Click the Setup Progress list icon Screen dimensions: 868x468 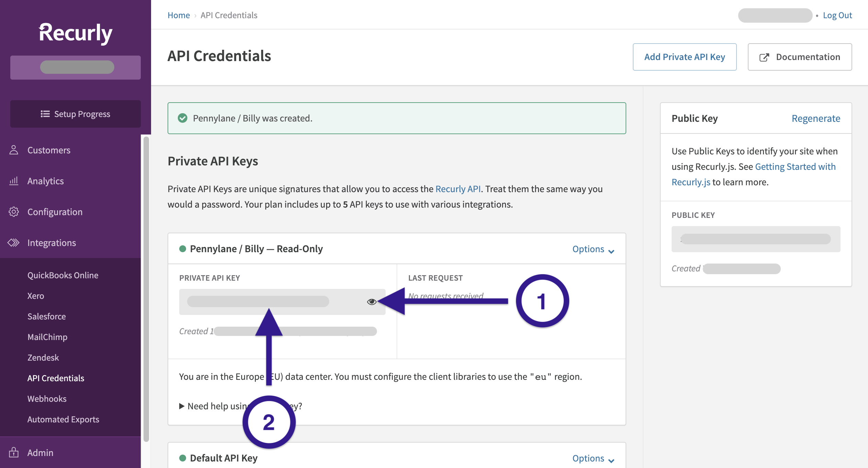45,114
